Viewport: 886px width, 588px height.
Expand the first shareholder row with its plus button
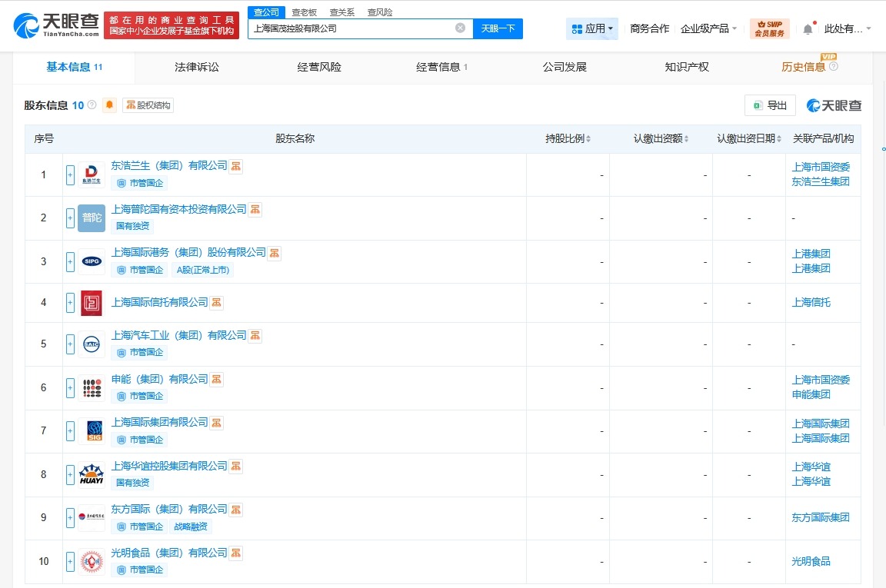click(69, 174)
